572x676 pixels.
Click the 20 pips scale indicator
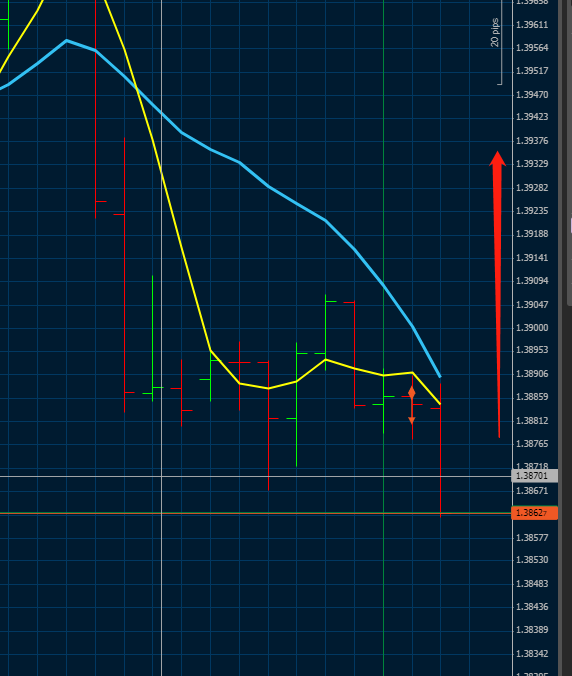[497, 42]
